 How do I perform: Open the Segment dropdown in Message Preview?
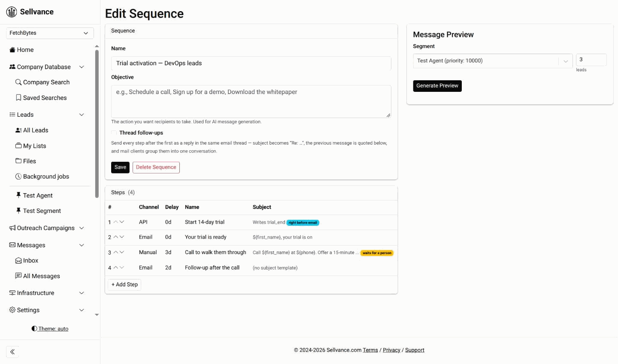tap(493, 61)
